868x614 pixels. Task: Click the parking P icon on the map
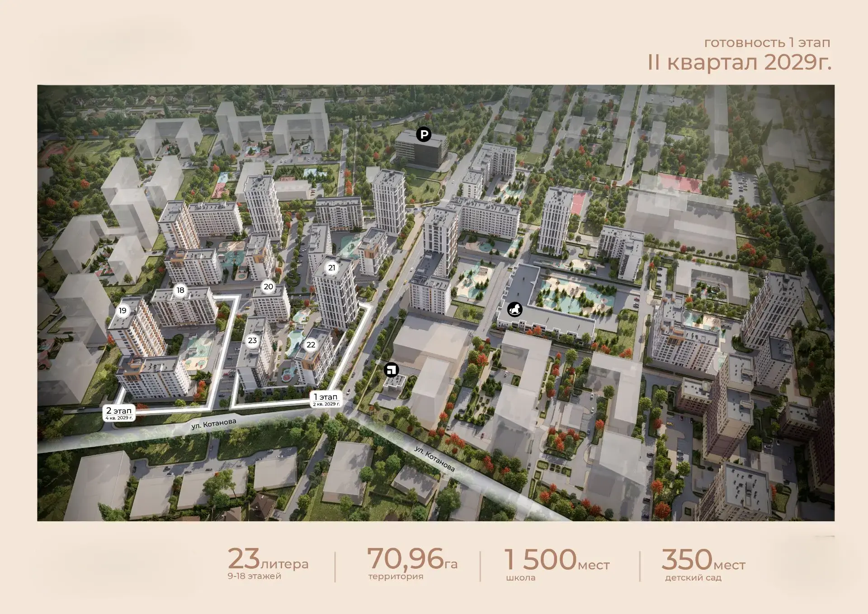[424, 134]
